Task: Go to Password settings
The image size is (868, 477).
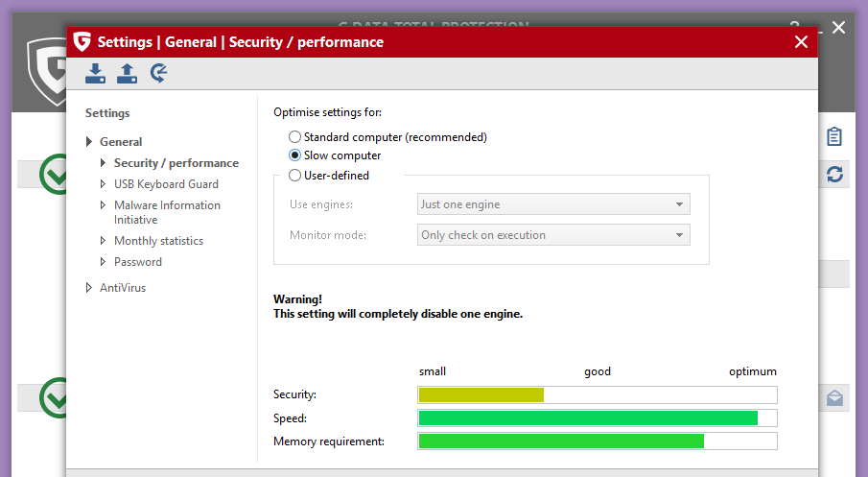Action: click(138, 262)
